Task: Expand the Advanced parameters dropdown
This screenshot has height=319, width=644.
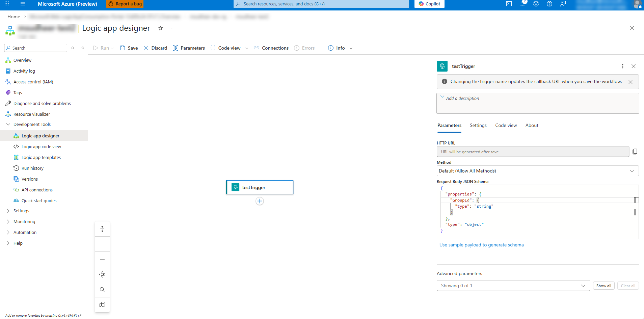Action: (513, 286)
